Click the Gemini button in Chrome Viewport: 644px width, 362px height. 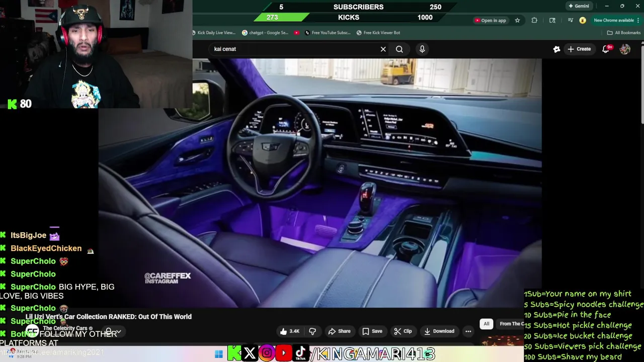click(579, 6)
